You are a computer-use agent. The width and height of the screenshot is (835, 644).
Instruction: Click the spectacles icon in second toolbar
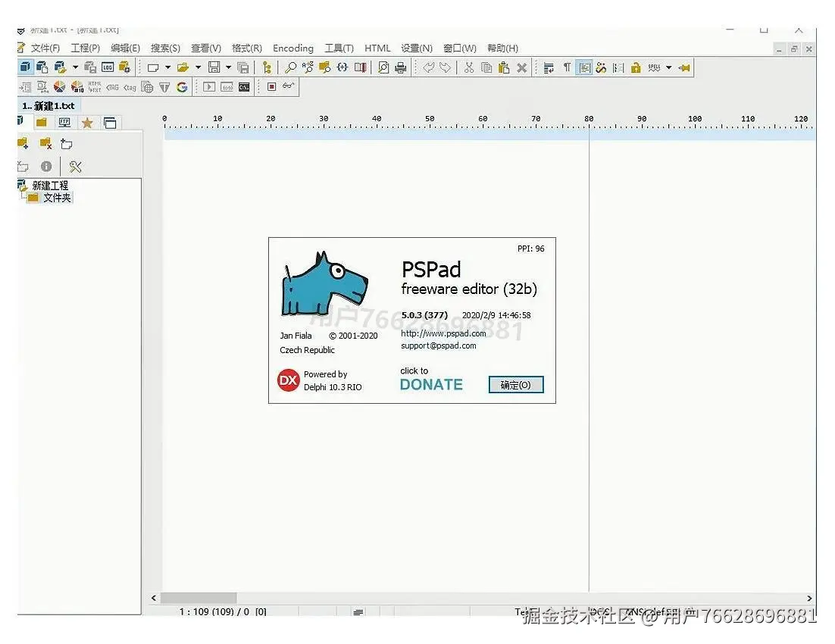tap(288, 85)
